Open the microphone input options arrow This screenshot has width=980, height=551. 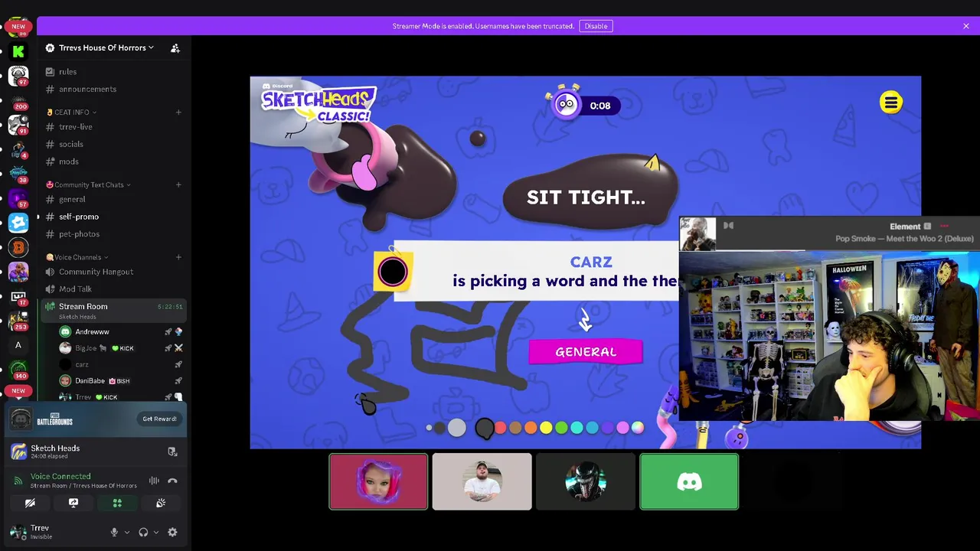pyautogui.click(x=127, y=532)
